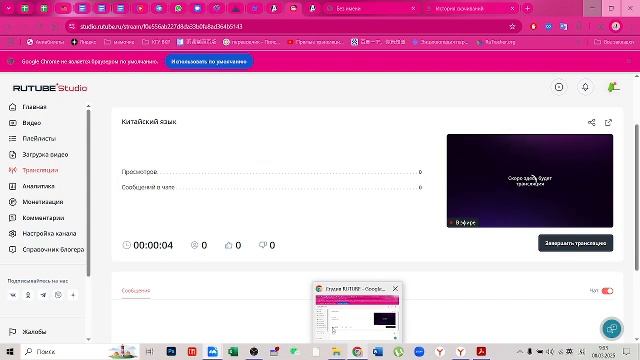This screenshot has height=360, width=640.
Task: Click the Монетизация sidebar icon
Action: pos(13,202)
